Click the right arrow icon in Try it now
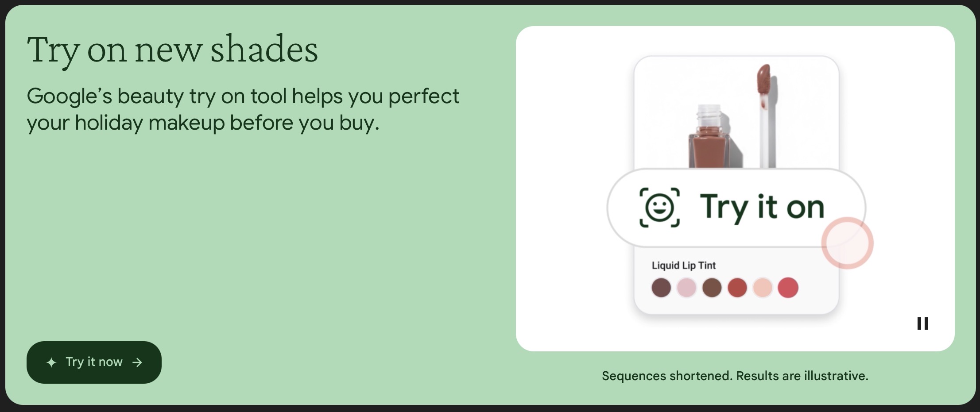 (x=137, y=362)
